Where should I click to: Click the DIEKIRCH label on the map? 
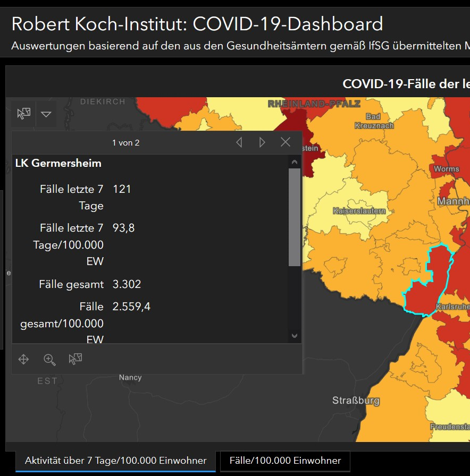point(103,101)
